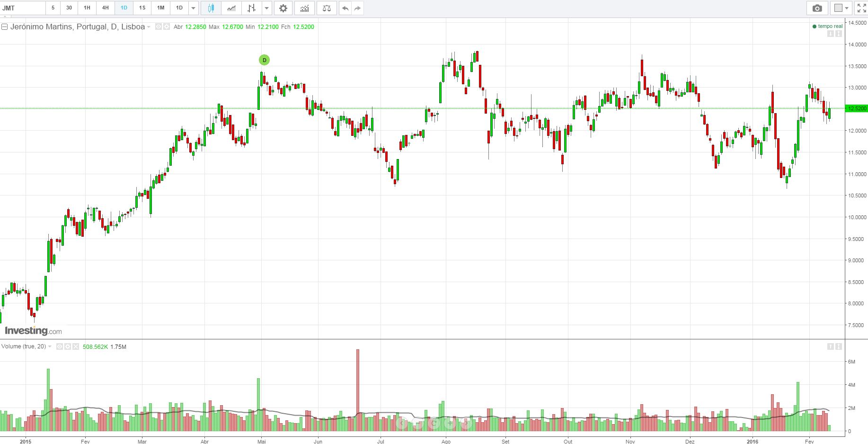
Task: Select the 5 minute interval
Action: (x=53, y=8)
